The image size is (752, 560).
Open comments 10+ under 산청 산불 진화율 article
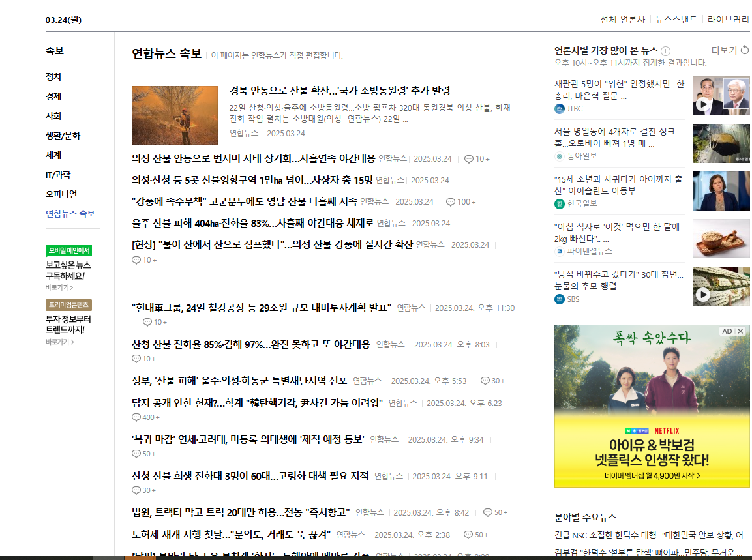point(144,359)
